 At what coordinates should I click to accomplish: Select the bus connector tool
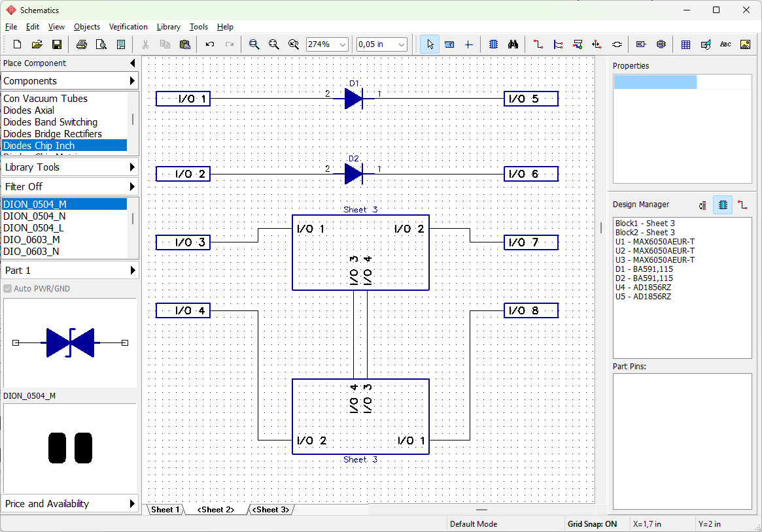[578, 44]
